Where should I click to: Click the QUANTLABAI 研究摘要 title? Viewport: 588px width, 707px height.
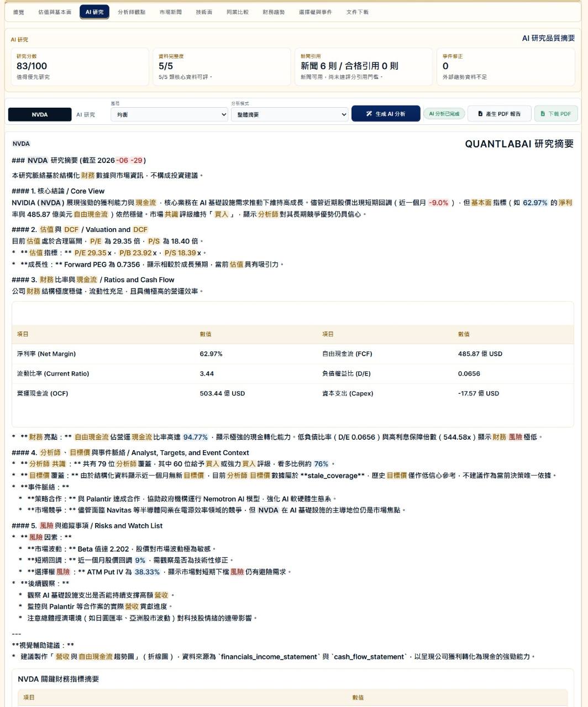click(519, 144)
